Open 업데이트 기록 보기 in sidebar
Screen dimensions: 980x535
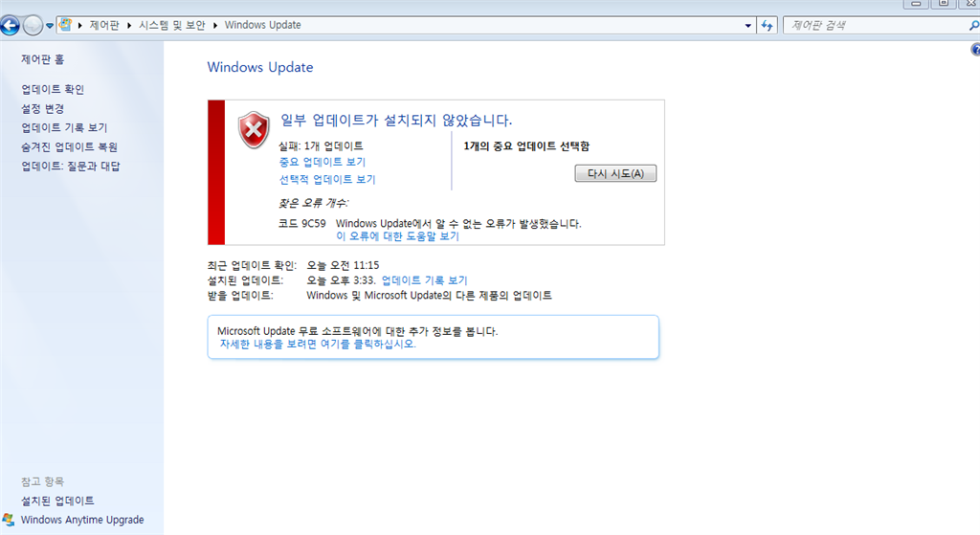click(64, 127)
